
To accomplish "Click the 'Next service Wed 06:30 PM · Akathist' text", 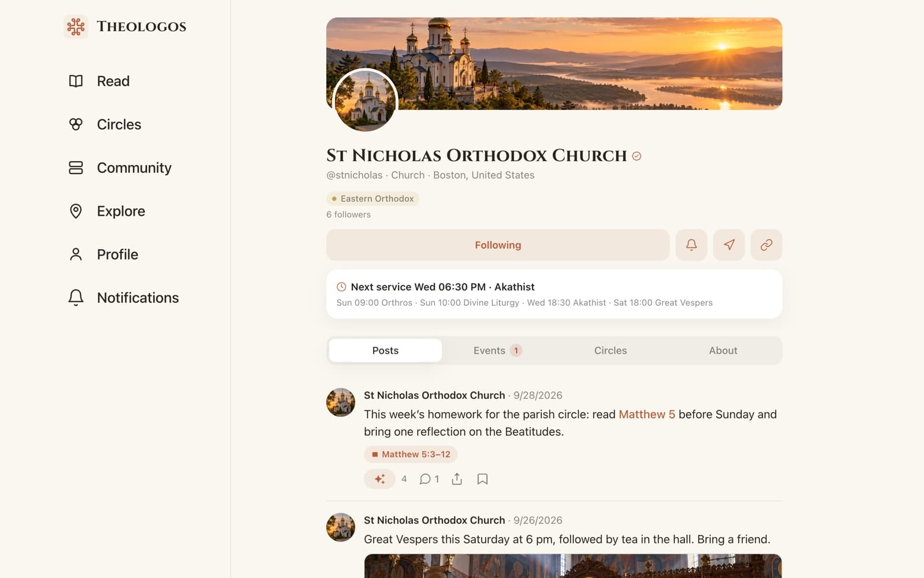I will coord(442,287).
